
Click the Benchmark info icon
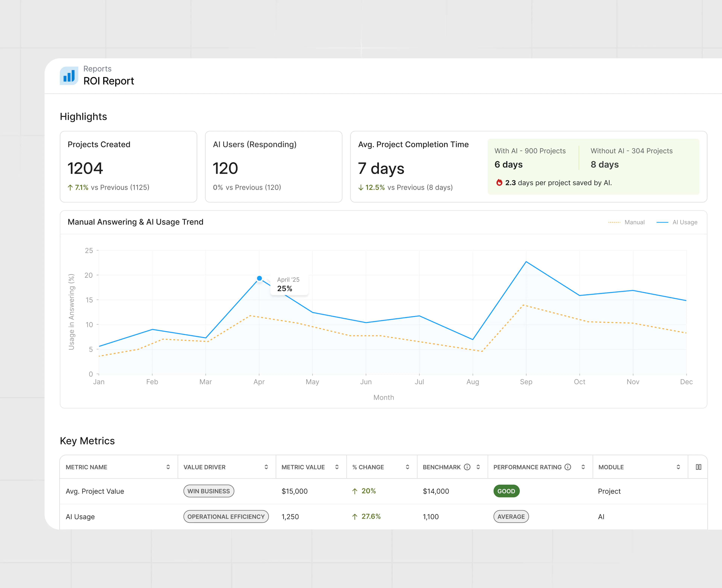point(467,467)
